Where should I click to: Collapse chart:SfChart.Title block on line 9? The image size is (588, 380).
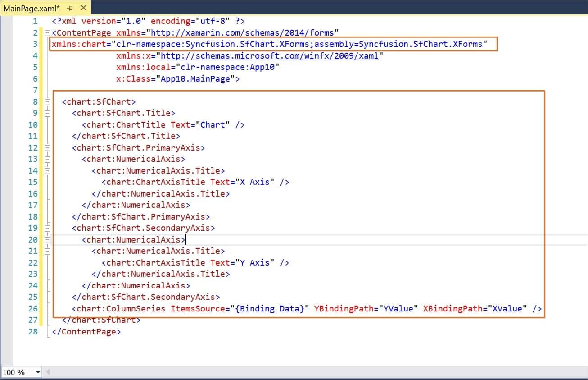click(48, 113)
